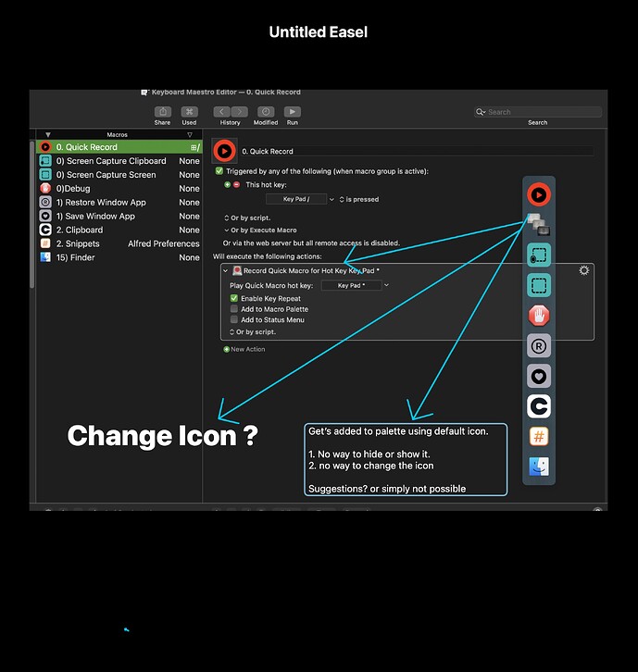Uncheck Enable Key Repeat
This screenshot has height=672, width=638.
coord(233,298)
